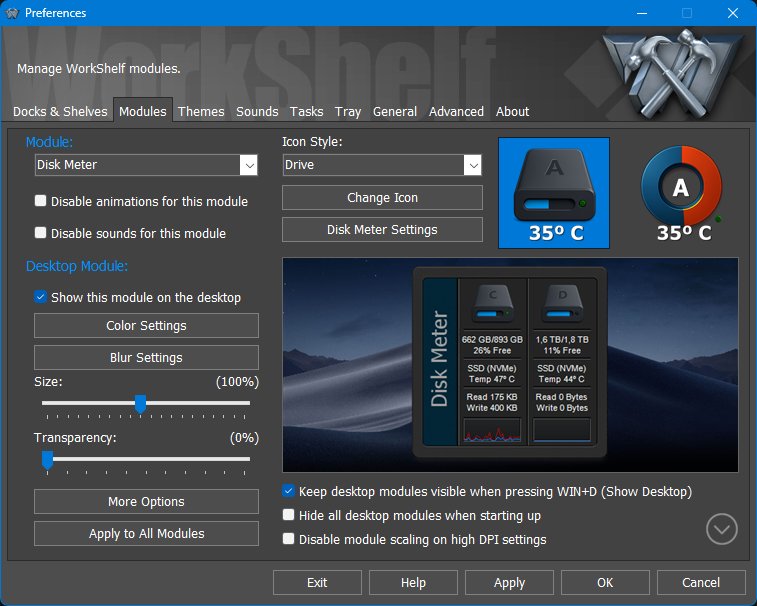Click the '662 GB/893 GB' text in preview
The image size is (757, 606).
pos(492,339)
